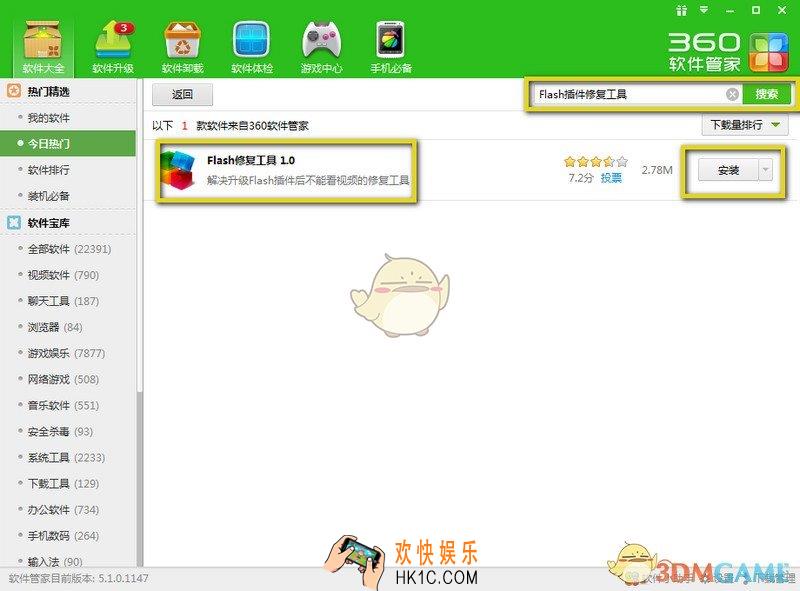Select 聊天工具 (187) category
This screenshot has width=800, height=591.
(68, 301)
